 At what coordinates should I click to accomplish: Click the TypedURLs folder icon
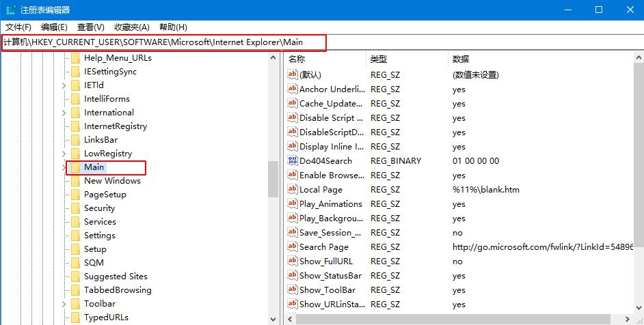pyautogui.click(x=76, y=317)
